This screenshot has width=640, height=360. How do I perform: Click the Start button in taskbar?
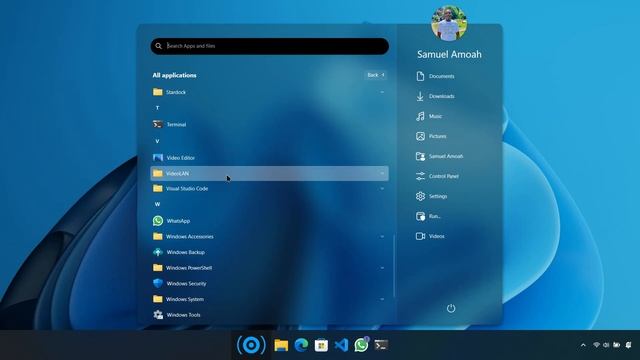(251, 345)
